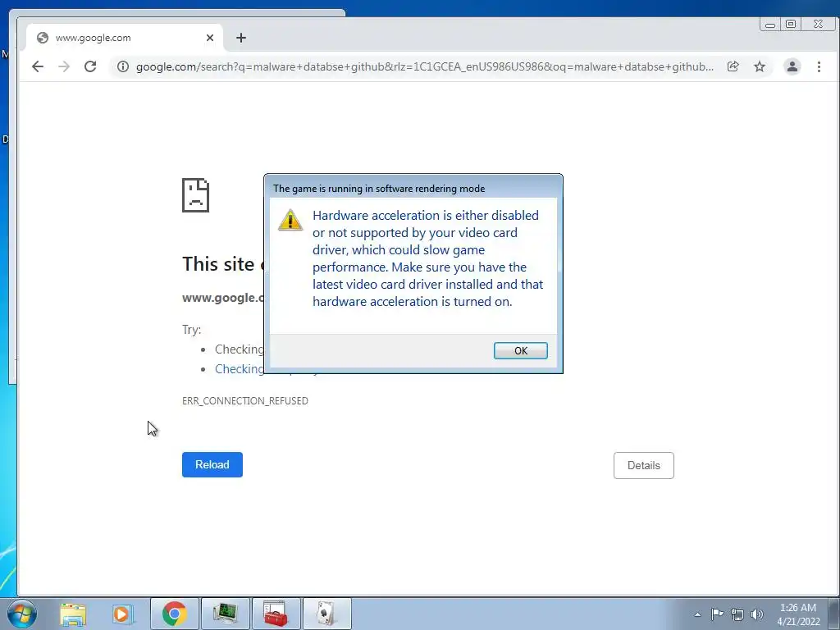
Task: Switch to the card game in the taskbar
Action: (326, 614)
